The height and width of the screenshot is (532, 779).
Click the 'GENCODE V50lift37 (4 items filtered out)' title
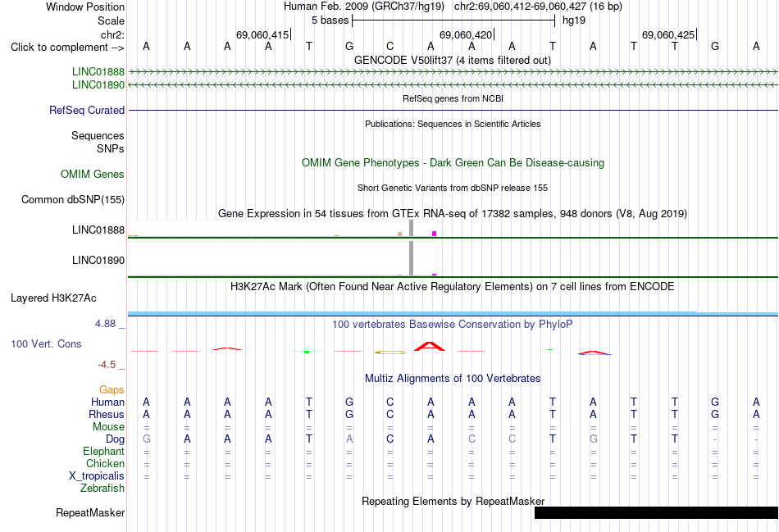coord(453,60)
